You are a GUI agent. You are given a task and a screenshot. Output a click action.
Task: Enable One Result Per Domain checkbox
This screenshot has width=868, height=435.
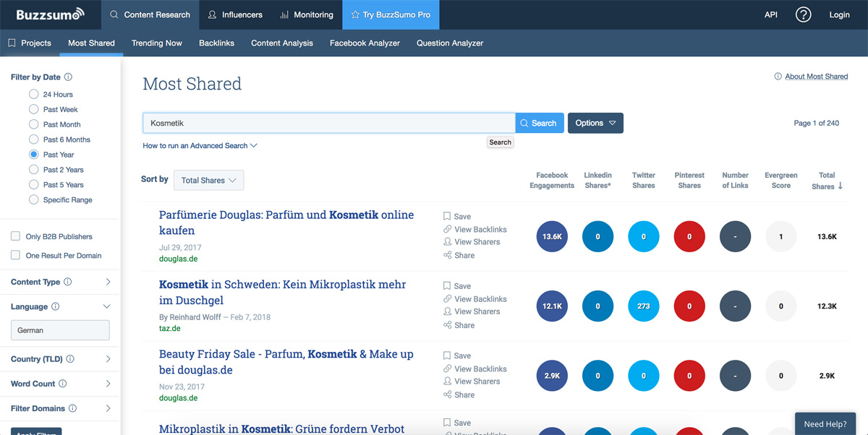point(15,255)
